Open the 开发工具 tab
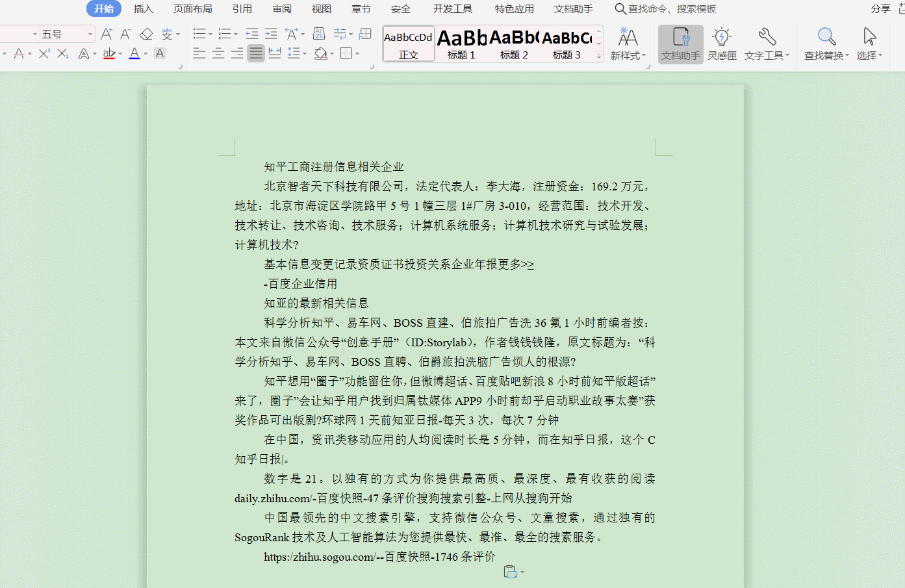Image resolution: width=905 pixels, height=588 pixels. [453, 8]
